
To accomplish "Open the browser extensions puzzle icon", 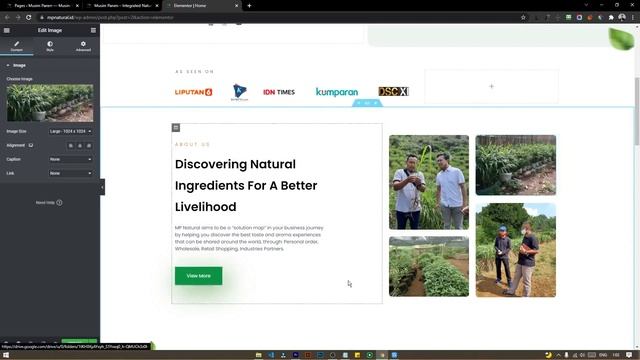I will 611,18.
